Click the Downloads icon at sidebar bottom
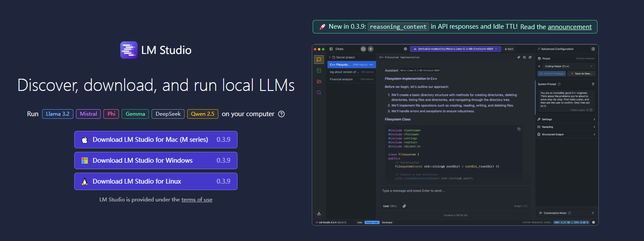The image size is (644, 241). coord(319,213)
